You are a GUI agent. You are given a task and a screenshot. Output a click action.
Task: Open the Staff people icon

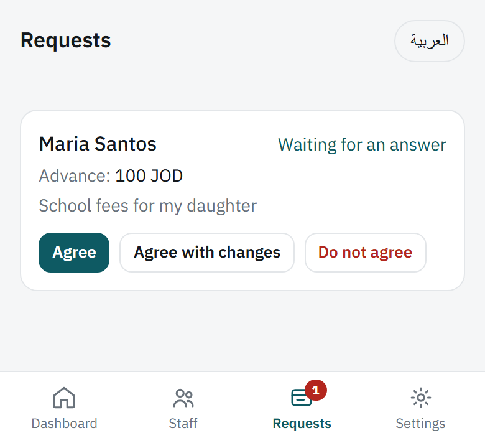click(x=183, y=398)
